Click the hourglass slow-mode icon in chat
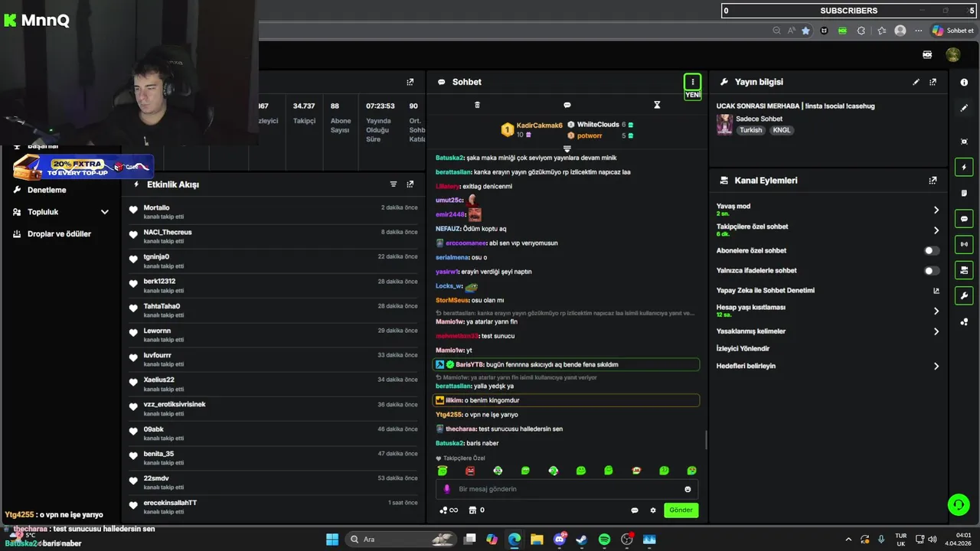Viewport: 980px width, 551px height. (x=657, y=105)
